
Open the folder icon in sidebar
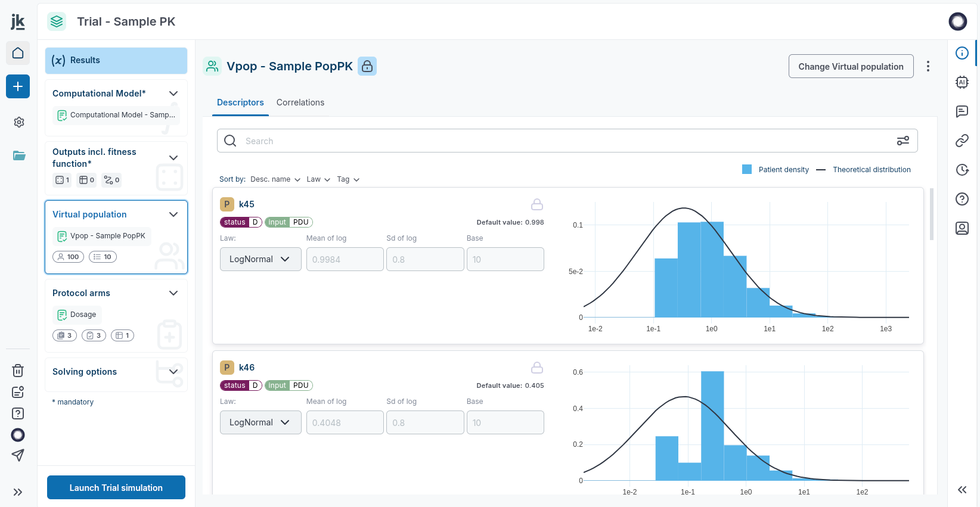coord(19,155)
